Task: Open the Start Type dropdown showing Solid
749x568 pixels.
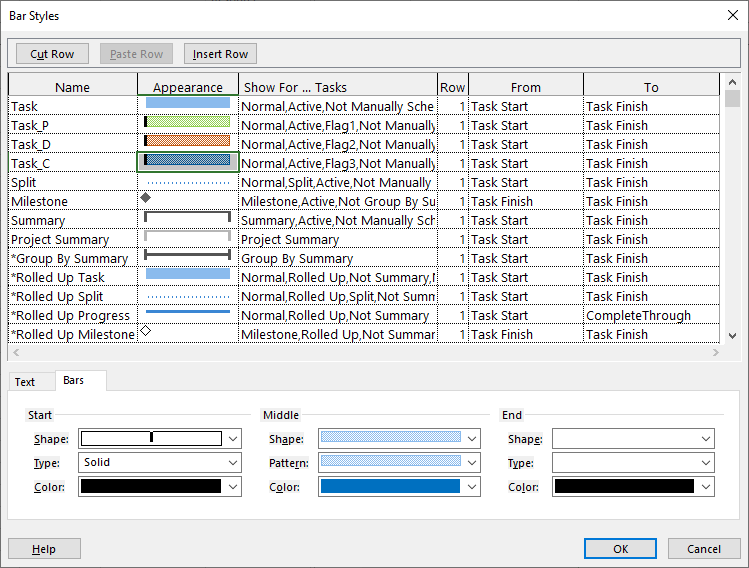Action: 160,462
